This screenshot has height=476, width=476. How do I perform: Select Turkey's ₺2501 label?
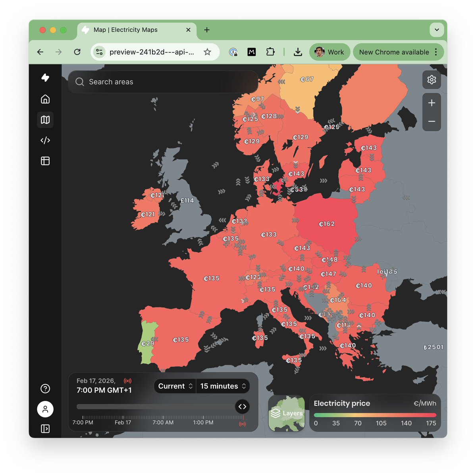coord(433,347)
